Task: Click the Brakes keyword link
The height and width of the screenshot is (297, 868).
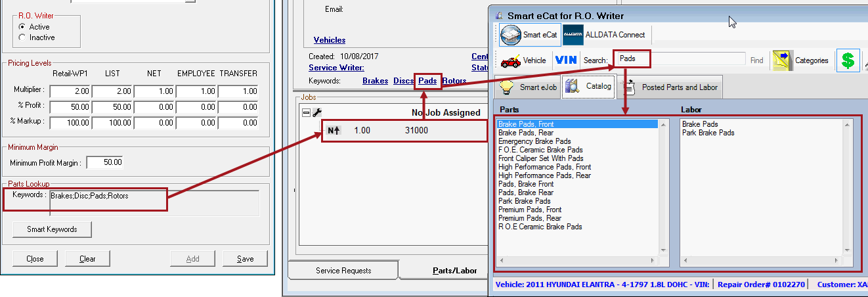Action: (x=375, y=81)
